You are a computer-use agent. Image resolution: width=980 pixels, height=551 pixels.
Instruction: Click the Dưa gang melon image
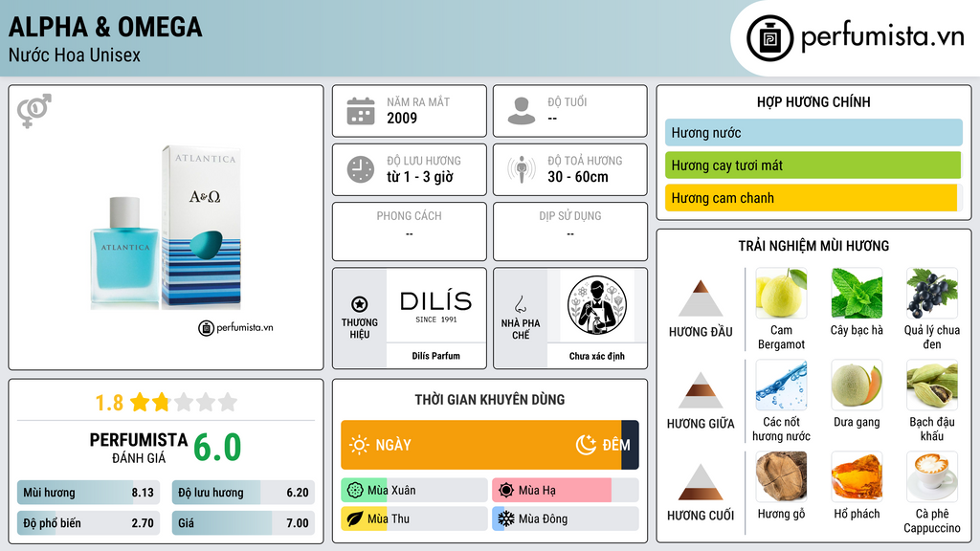tap(857, 385)
